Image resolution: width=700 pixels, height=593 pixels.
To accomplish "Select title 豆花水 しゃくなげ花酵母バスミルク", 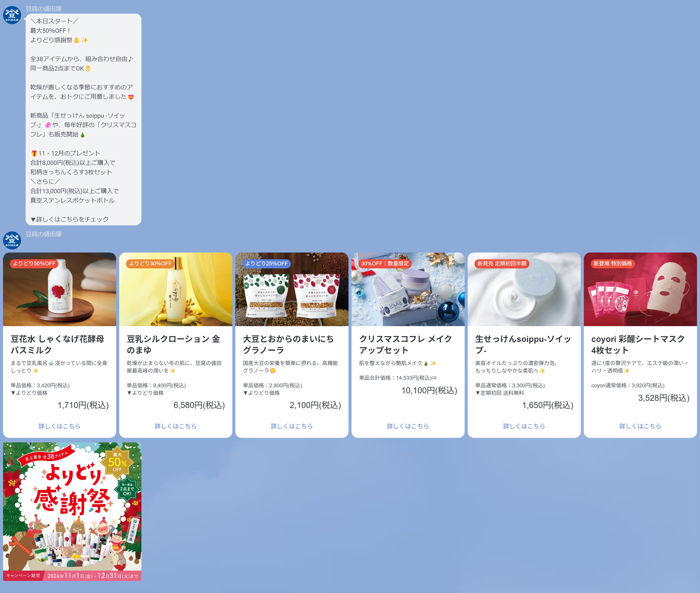I will [x=58, y=345].
